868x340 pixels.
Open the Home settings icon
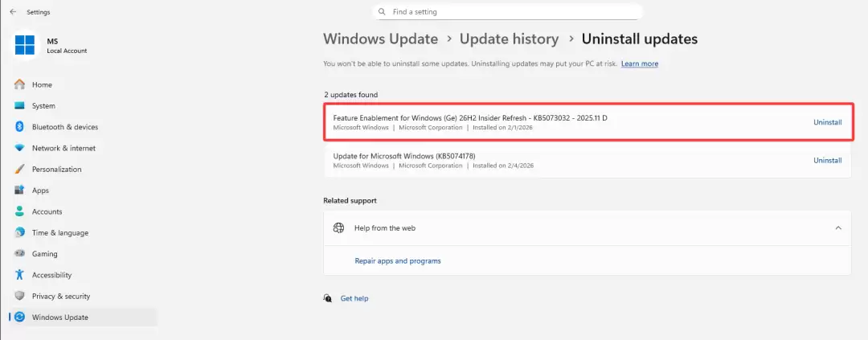[20, 84]
